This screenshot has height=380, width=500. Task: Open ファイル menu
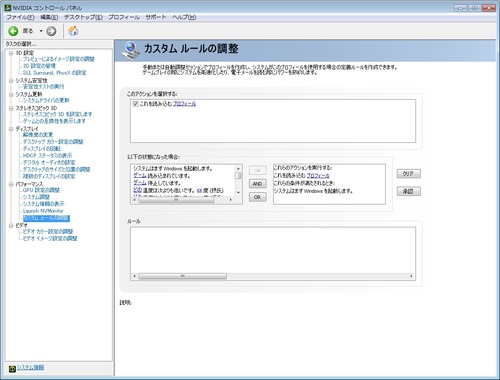coord(20,17)
